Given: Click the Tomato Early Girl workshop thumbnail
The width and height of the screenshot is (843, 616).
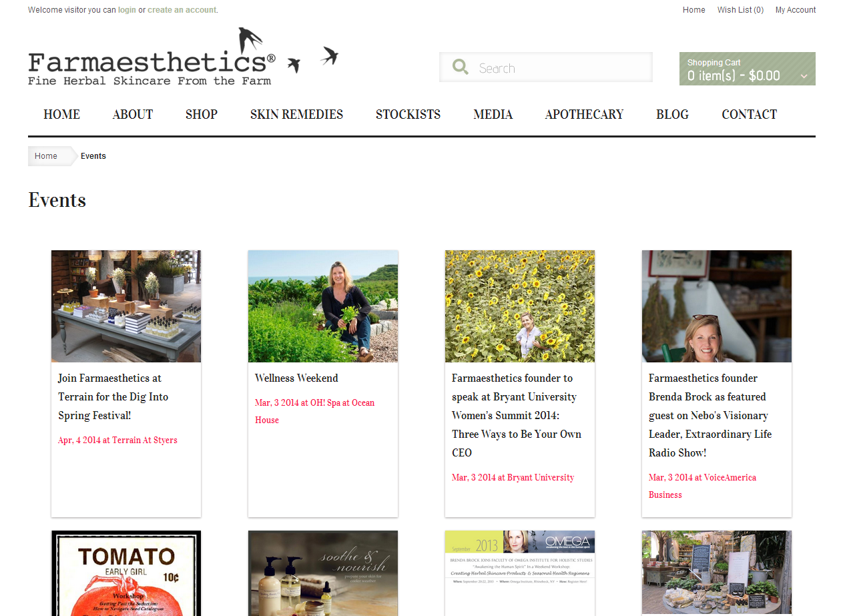Looking at the screenshot, I should (126, 573).
